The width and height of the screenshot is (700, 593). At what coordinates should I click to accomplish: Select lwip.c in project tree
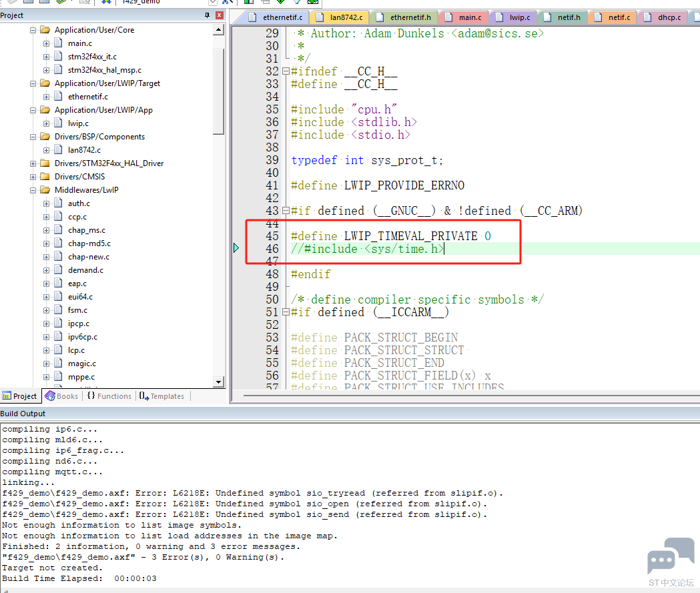click(x=78, y=123)
